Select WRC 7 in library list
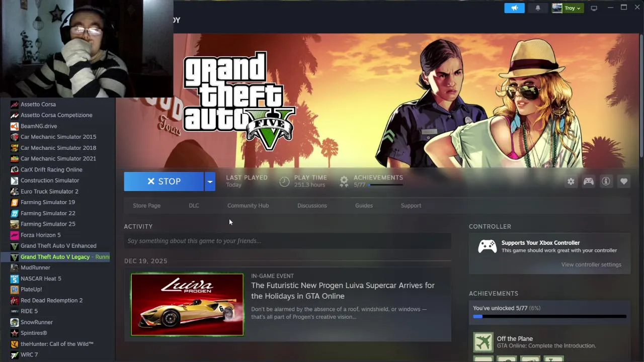The width and height of the screenshot is (644, 362). point(29,355)
